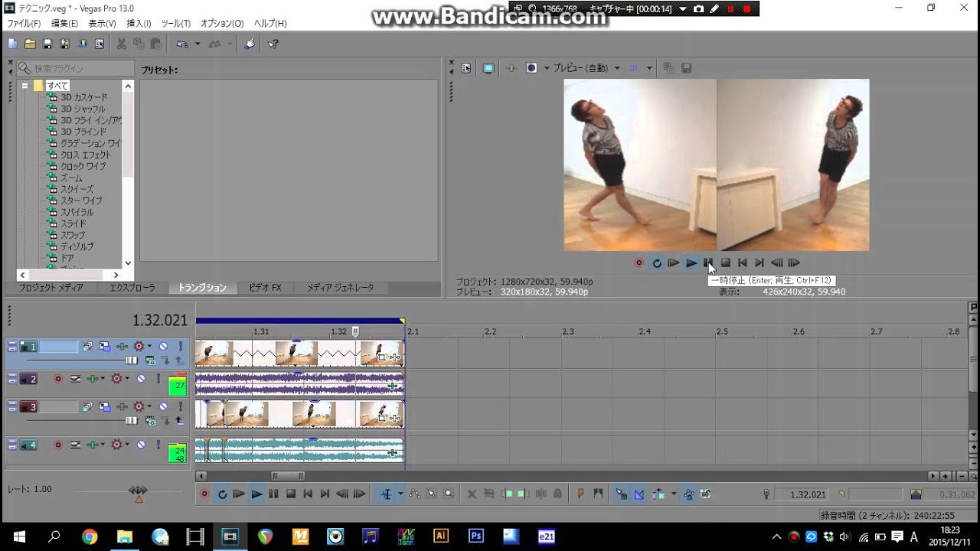Click the timeline ruler at 2.3
The image size is (980, 551).
[568, 331]
